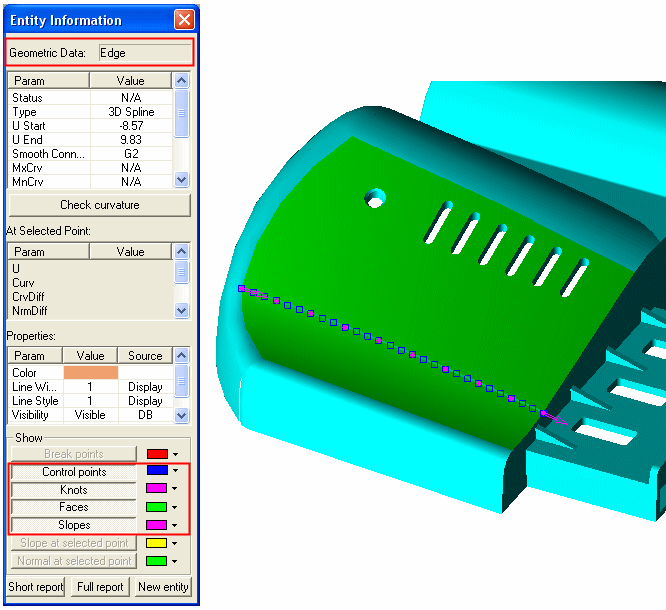The image size is (666, 610).
Task: Open the Short report
Action: (36, 587)
